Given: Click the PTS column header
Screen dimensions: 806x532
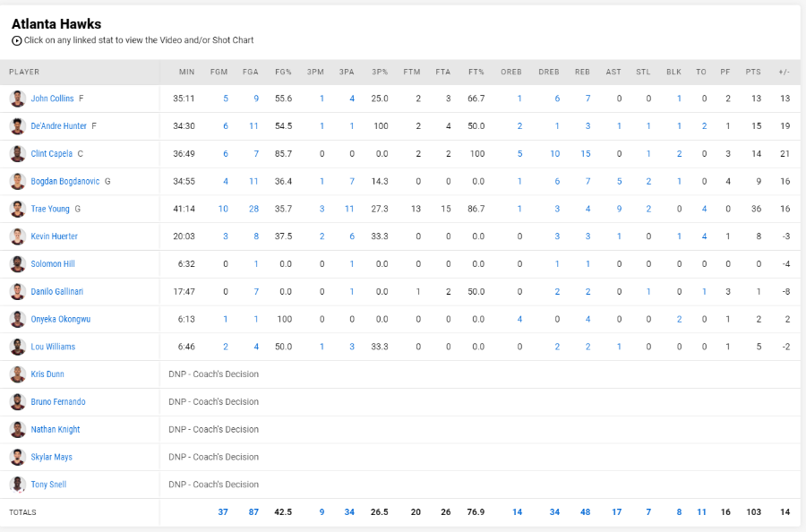Looking at the screenshot, I should 753,72.
